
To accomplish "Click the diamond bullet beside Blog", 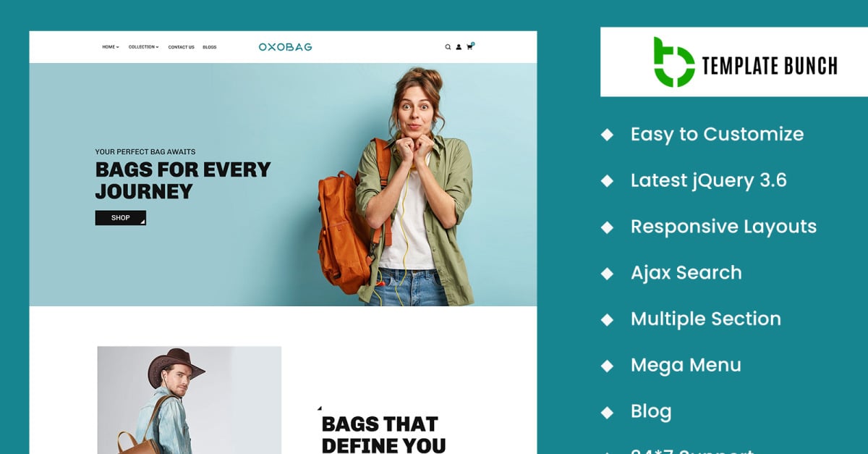I will tap(608, 412).
